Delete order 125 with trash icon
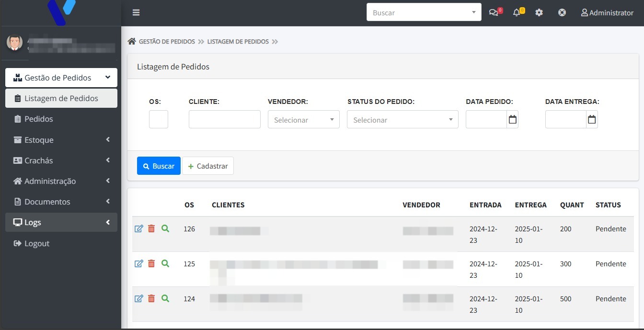The image size is (644, 330). [x=151, y=264]
